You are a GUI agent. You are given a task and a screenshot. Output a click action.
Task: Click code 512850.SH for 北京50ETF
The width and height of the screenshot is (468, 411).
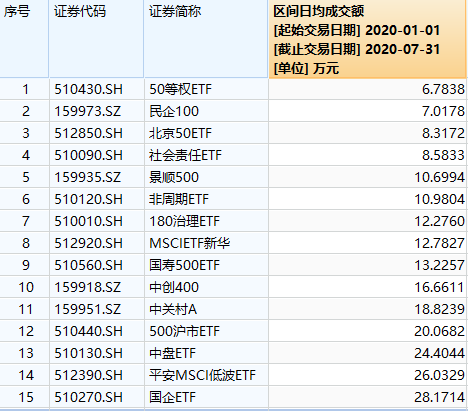[96, 133]
